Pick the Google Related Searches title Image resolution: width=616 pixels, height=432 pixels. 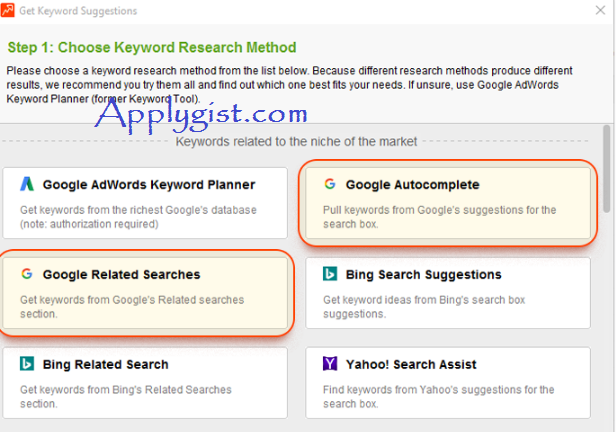[121, 275]
